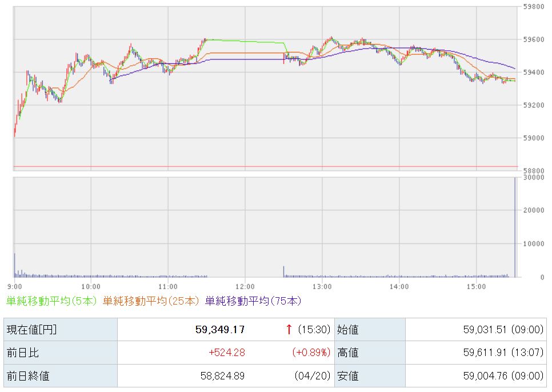This screenshot has width=552, height=392.
Task: Select the 12:00 time axis label
Action: click(x=245, y=286)
